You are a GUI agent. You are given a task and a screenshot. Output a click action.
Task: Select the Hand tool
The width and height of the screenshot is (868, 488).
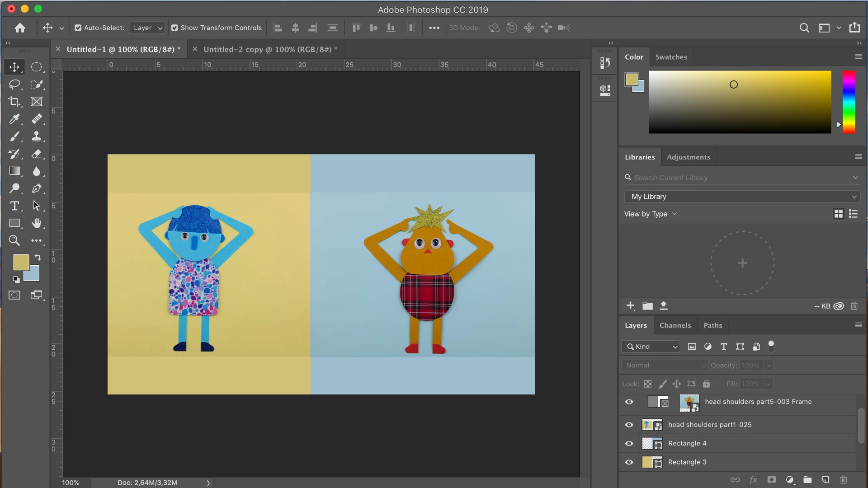click(x=37, y=223)
